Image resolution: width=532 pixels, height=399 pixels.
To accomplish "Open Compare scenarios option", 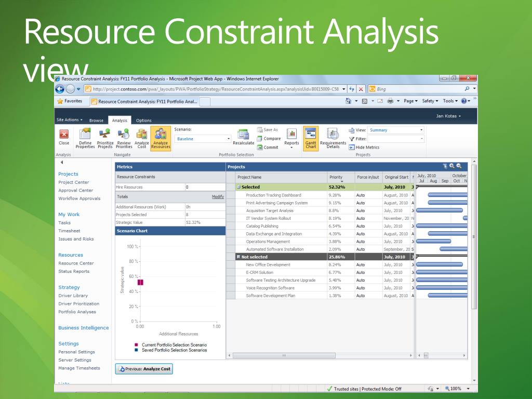I will point(269,138).
